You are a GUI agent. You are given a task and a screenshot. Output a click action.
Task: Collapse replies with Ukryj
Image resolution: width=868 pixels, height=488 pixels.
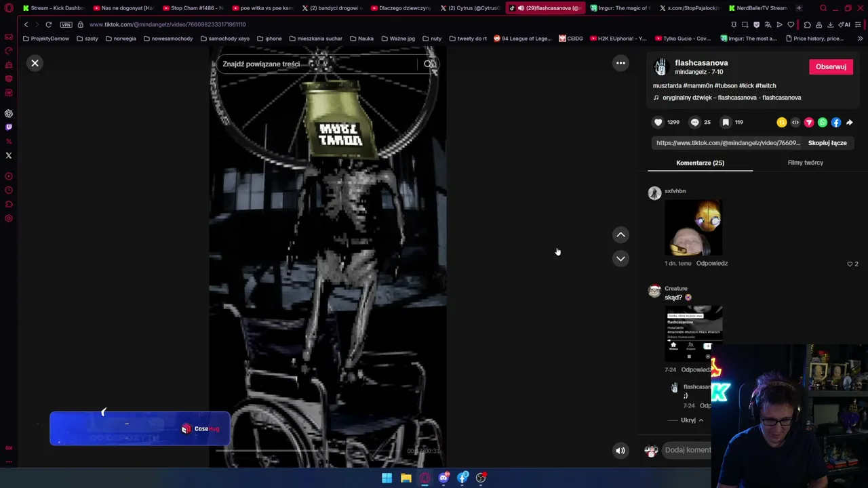(x=692, y=420)
